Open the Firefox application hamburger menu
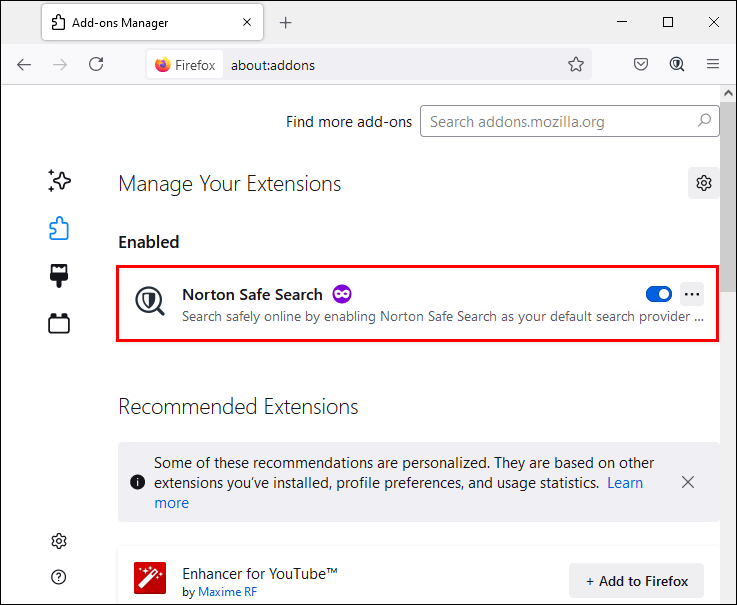 [x=713, y=64]
